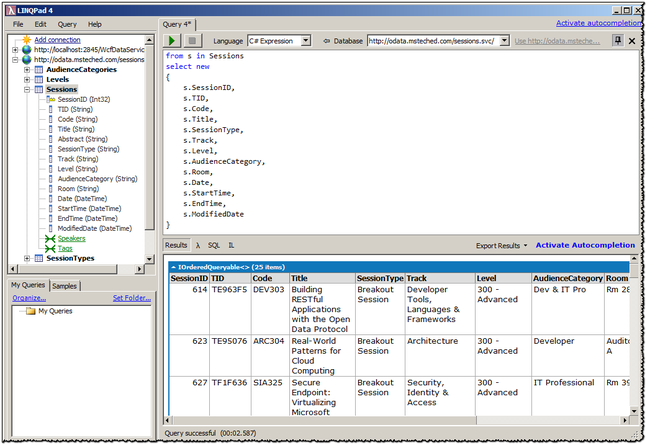Image resolution: width=650 pixels, height=448 pixels.
Task: Expand the Levels node
Action: pos(27,80)
